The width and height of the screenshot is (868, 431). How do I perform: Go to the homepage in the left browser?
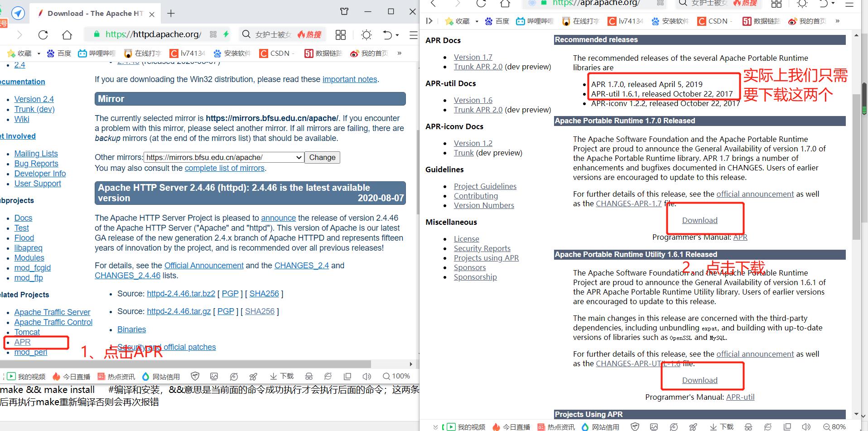(x=67, y=35)
